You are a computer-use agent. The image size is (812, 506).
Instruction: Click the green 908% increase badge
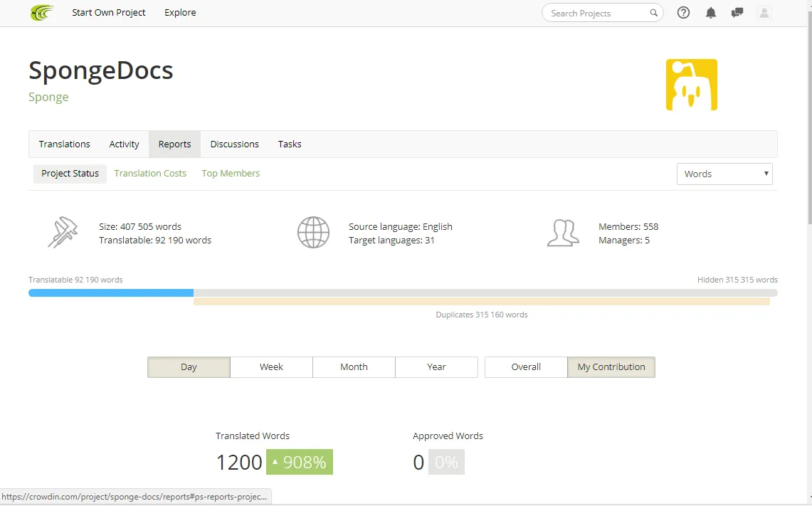pyautogui.click(x=300, y=462)
